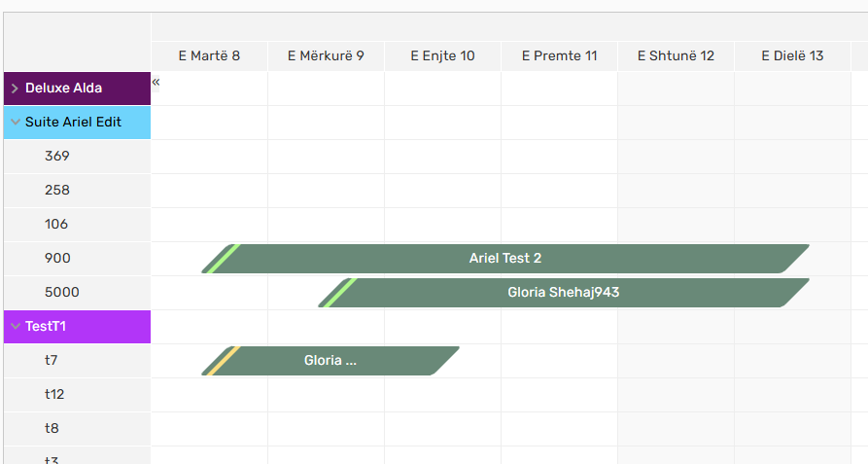Image resolution: width=868 pixels, height=464 pixels.
Task: Select the E Shtunë 12 day header
Action: coord(676,56)
